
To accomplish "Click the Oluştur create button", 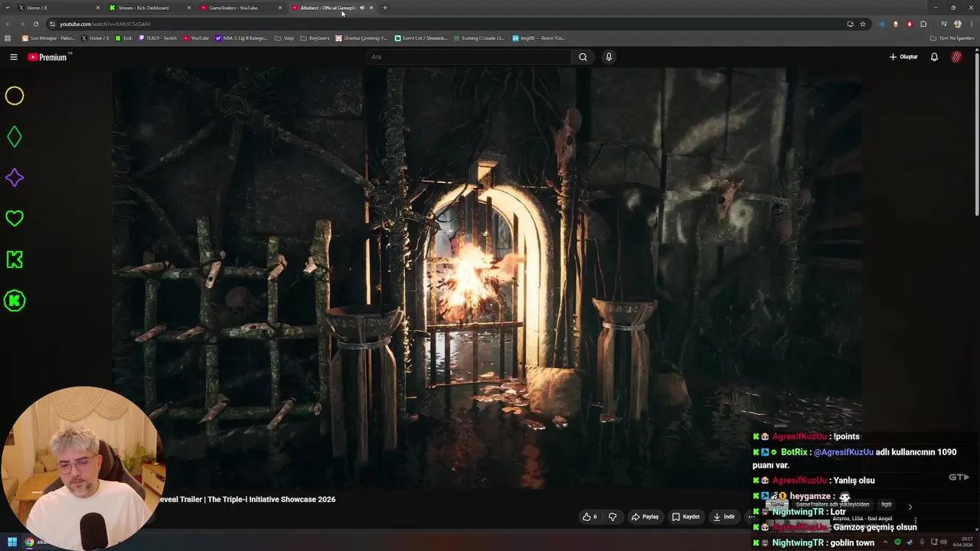I will (x=903, y=57).
